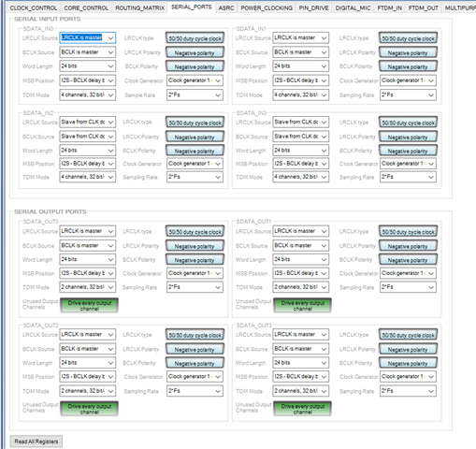The image size is (476, 449).
Task: Expand SDATA_IN0 TDM Mode dropdown
Action: (88, 94)
